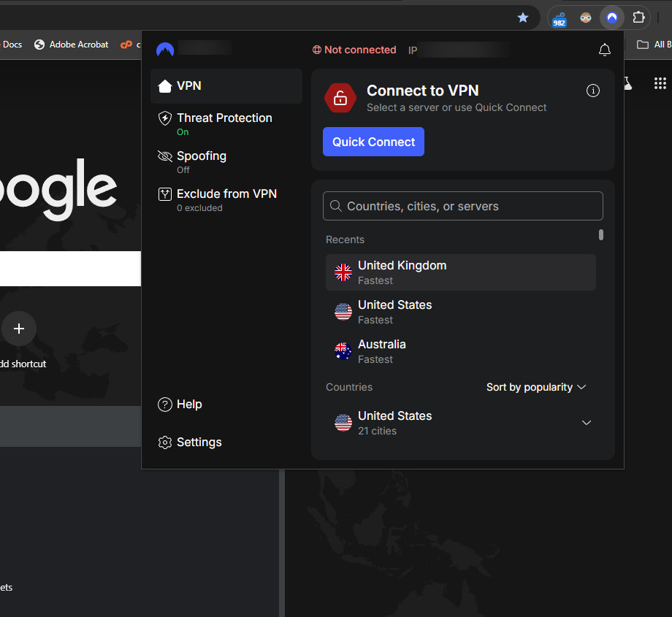Image resolution: width=672 pixels, height=617 pixels.
Task: Enable Spoofing
Action: click(202, 162)
